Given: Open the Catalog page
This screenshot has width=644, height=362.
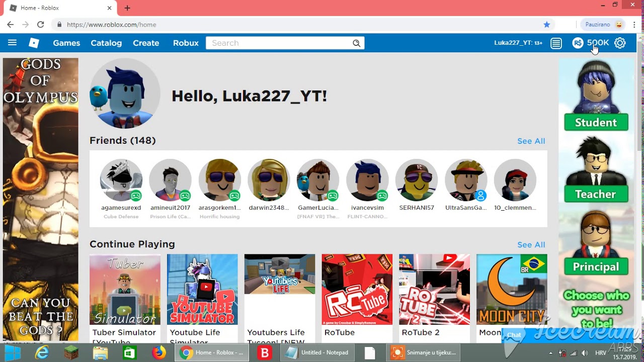Looking at the screenshot, I should coord(106,43).
